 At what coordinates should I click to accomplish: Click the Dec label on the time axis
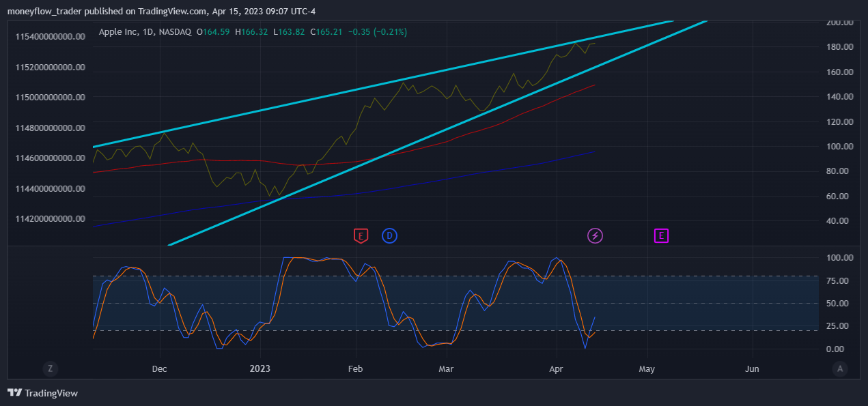tap(159, 369)
